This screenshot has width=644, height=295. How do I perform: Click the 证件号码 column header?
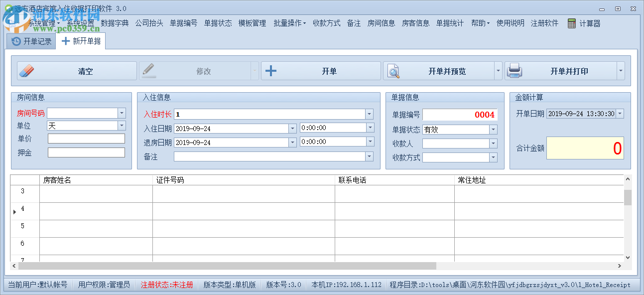click(244, 180)
